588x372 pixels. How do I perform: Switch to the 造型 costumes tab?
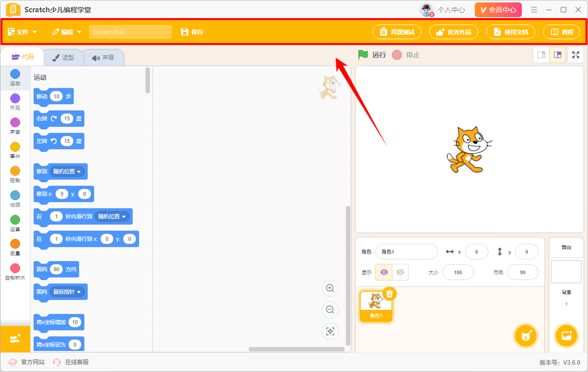click(x=63, y=57)
